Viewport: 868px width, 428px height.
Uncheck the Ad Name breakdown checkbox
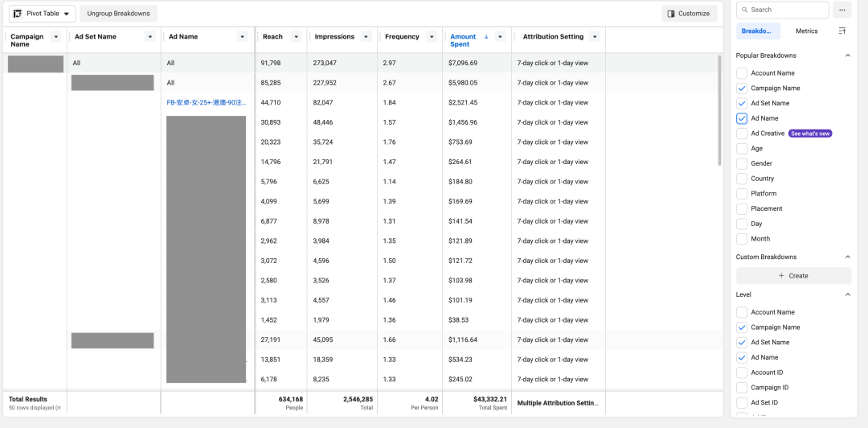pyautogui.click(x=742, y=118)
